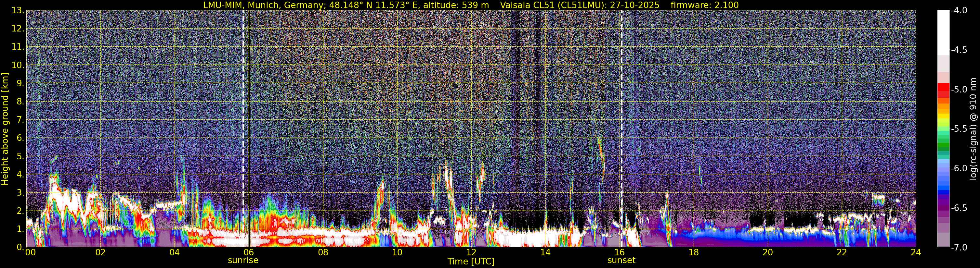980x268 pixels.
Task: Click the height axis tick "3."
Action: (20, 193)
